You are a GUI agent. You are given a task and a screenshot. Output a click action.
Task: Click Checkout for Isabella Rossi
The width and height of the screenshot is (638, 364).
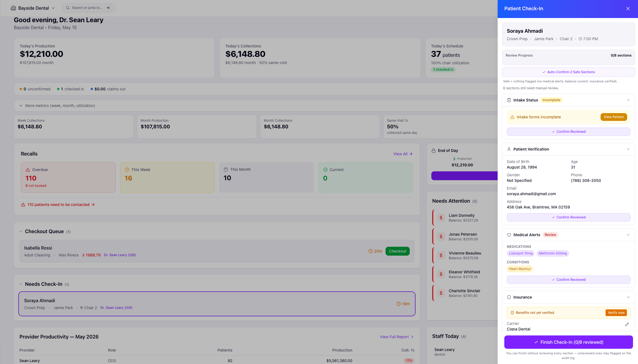point(398,251)
